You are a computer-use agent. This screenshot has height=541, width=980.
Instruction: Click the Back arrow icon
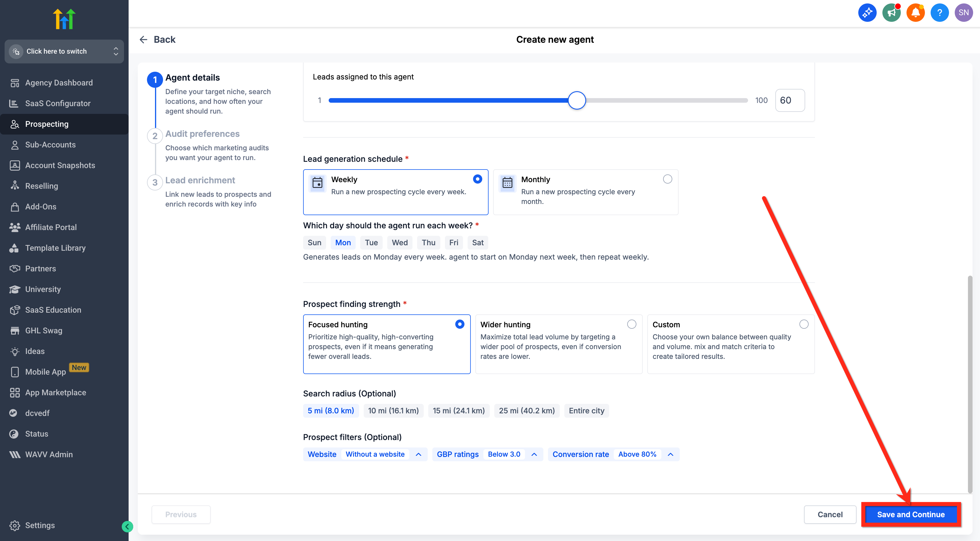coord(144,40)
